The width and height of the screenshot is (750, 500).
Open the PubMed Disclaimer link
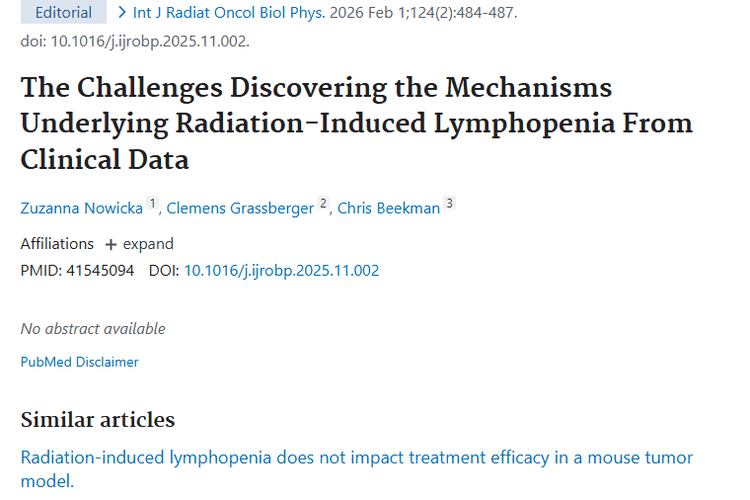click(x=79, y=362)
